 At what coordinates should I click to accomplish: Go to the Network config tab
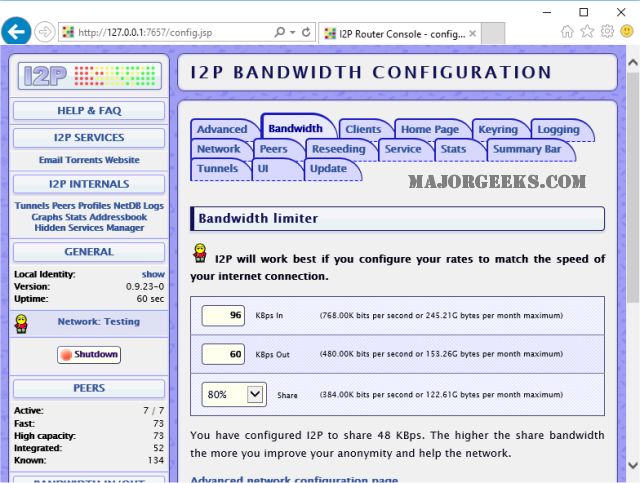(219, 149)
